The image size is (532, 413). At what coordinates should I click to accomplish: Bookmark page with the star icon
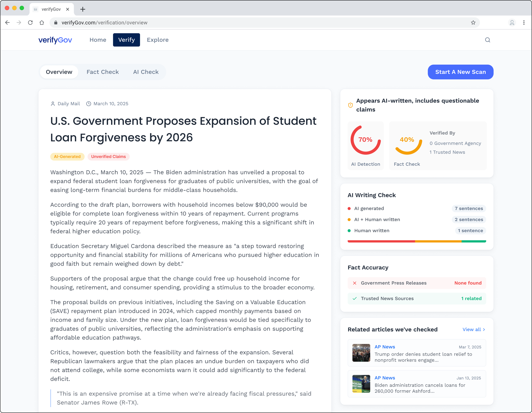pos(473,23)
